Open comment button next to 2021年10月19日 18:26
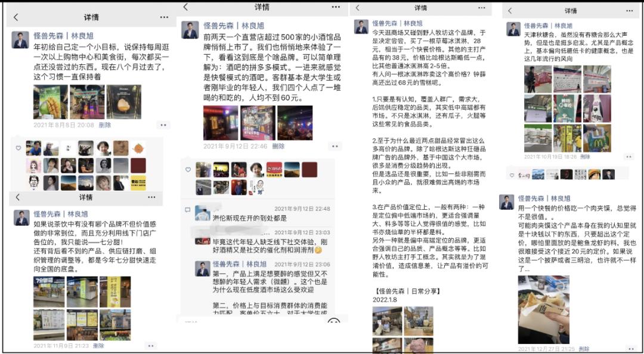Image resolution: width=644 pixels, height=354 pixels. point(629,157)
